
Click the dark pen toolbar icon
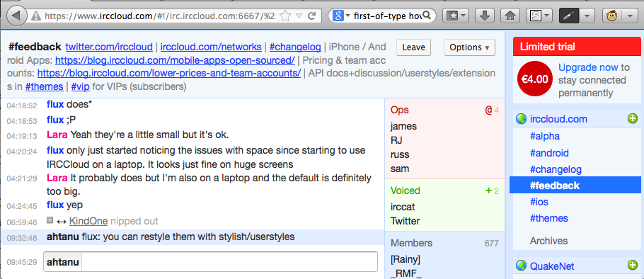tap(569, 16)
